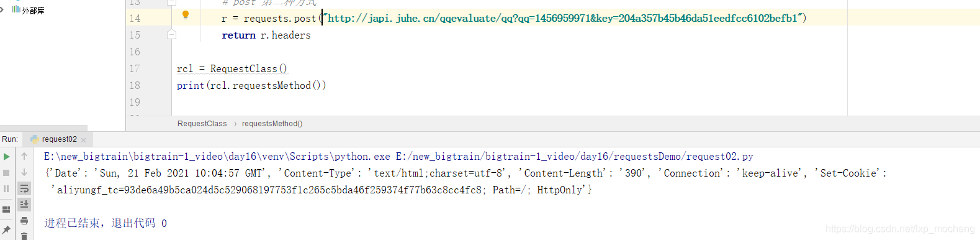Toggle soft-wrap in the console

24,188
